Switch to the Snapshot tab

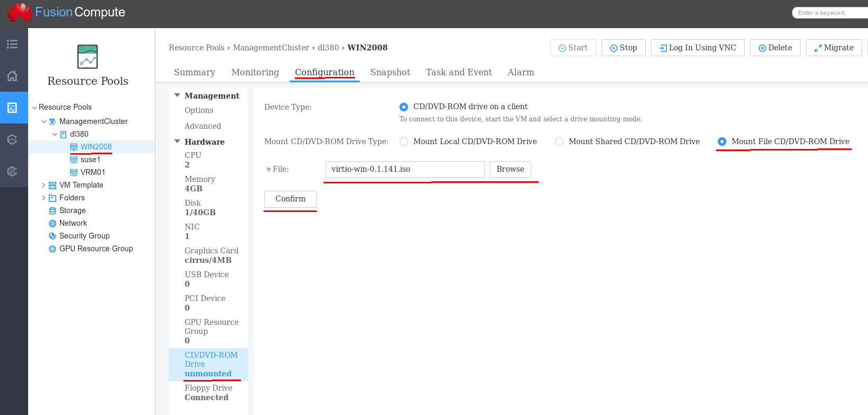tap(390, 72)
